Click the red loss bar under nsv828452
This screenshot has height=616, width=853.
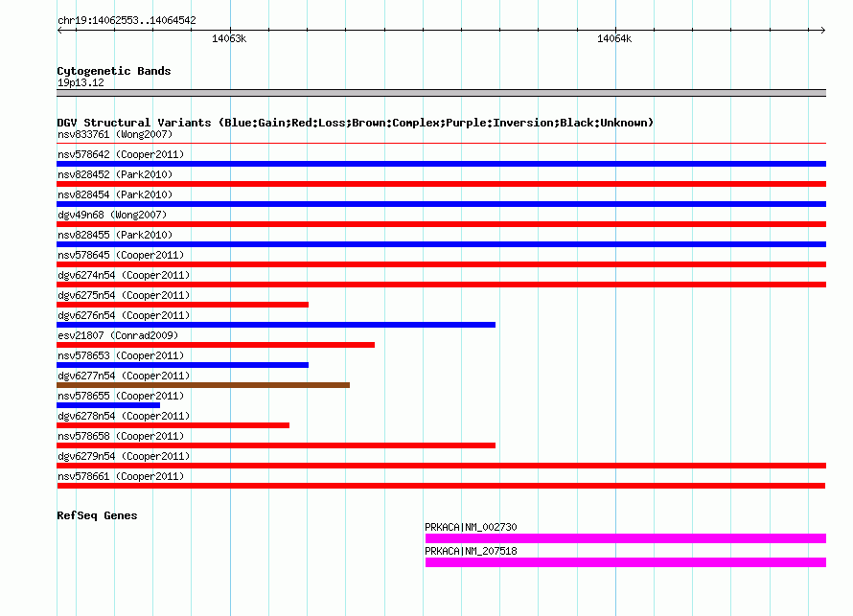point(441,184)
